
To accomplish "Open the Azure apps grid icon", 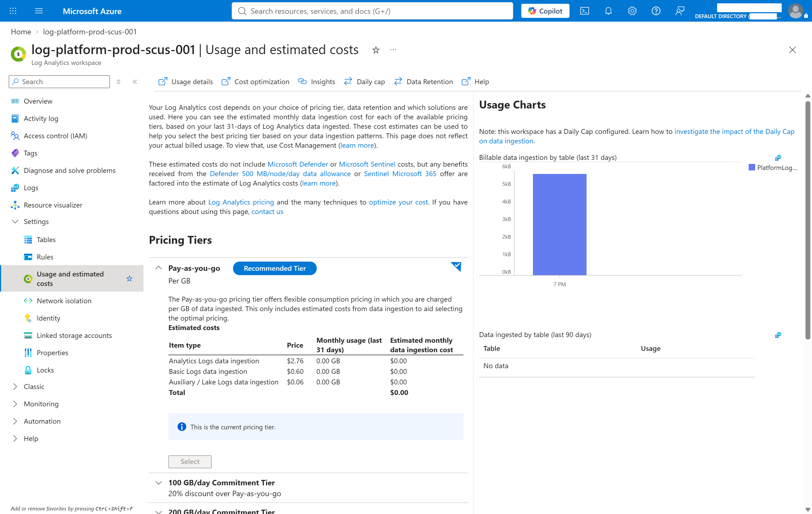I will point(13,11).
